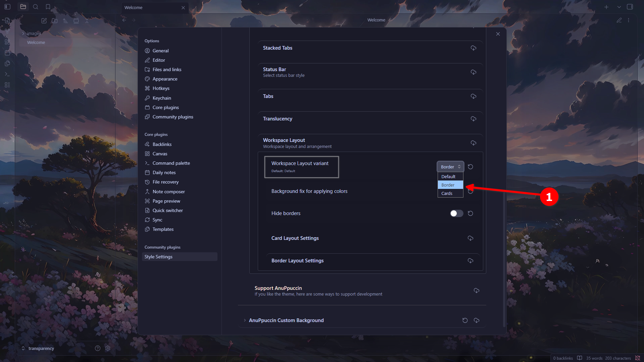Select Cards in layout variant dropdown
Image resolution: width=644 pixels, height=362 pixels.
(447, 194)
